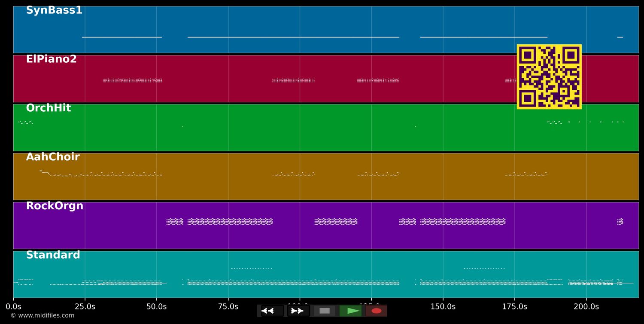Select the AahChoir track label

(53, 157)
